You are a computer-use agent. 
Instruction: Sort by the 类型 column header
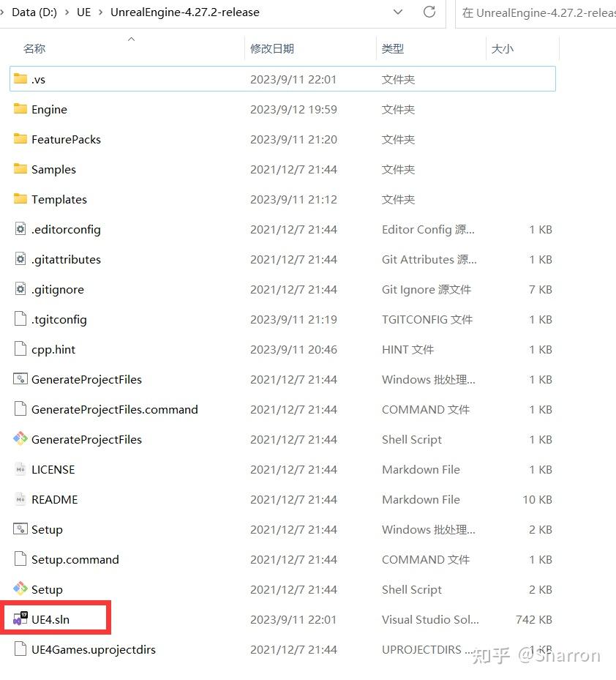pos(393,48)
